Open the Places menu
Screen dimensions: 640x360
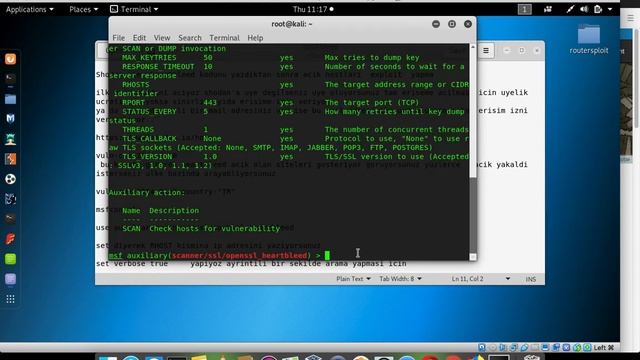tap(83, 9)
